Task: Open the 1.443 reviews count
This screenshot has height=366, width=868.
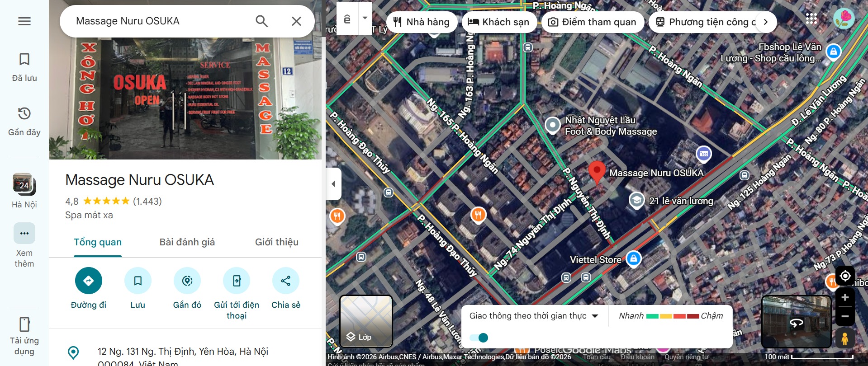Action: tap(147, 201)
